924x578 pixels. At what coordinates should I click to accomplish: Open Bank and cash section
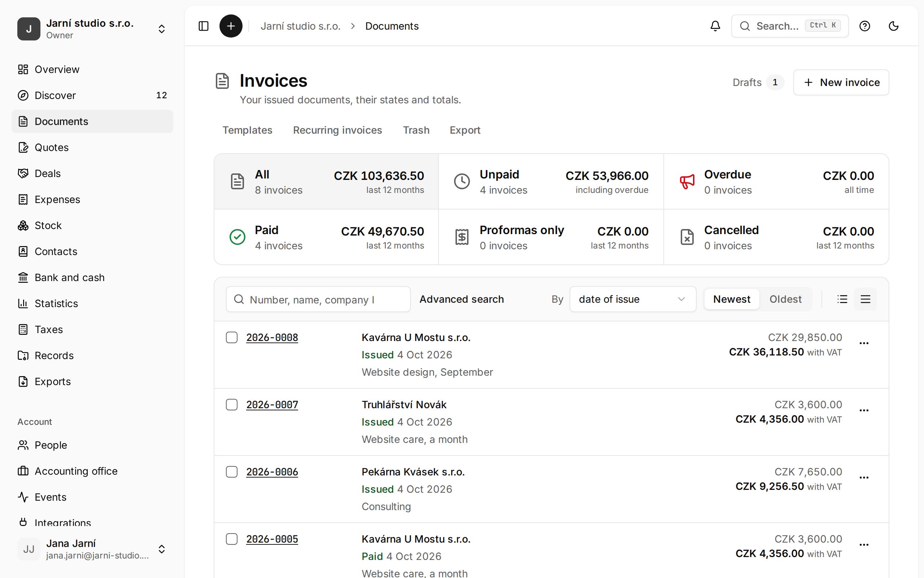click(92, 277)
